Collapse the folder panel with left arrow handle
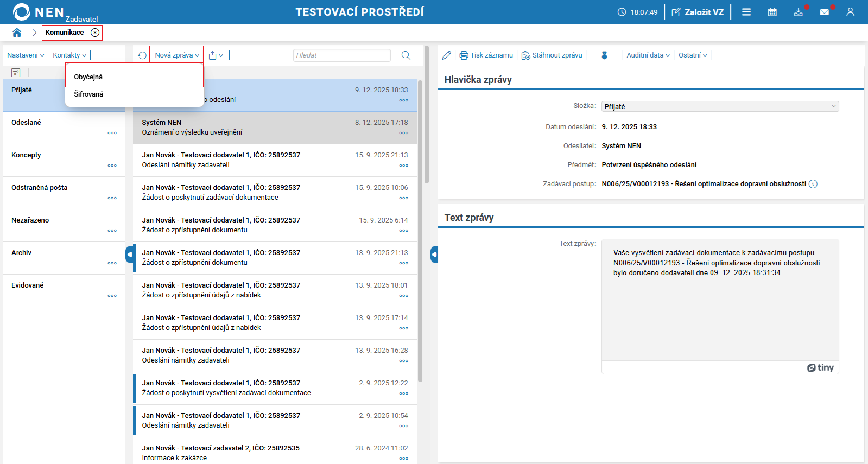Viewport: 868px width, 464px height. coord(130,255)
